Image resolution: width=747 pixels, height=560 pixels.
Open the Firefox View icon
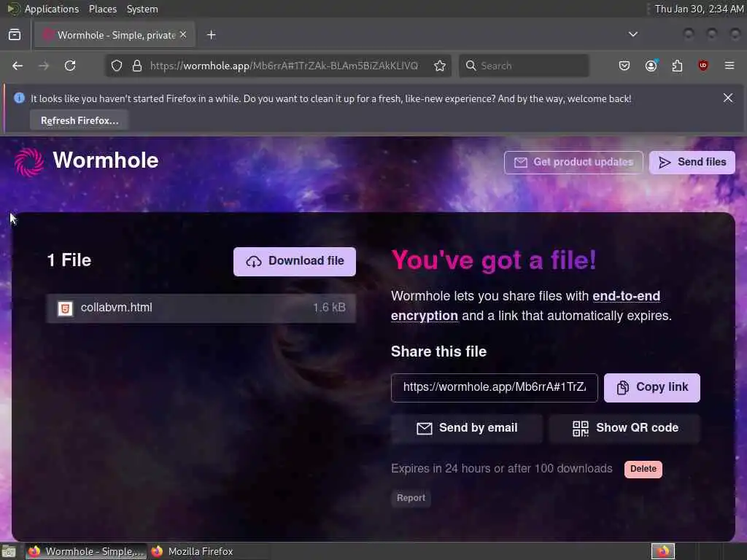pos(15,35)
